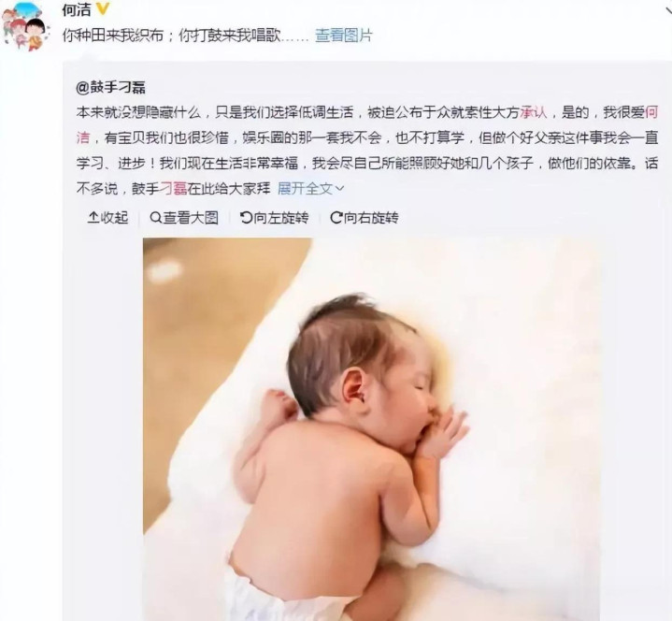The width and height of the screenshot is (672, 621).
Task: Collapse the image with 收起
Action: click(x=114, y=217)
